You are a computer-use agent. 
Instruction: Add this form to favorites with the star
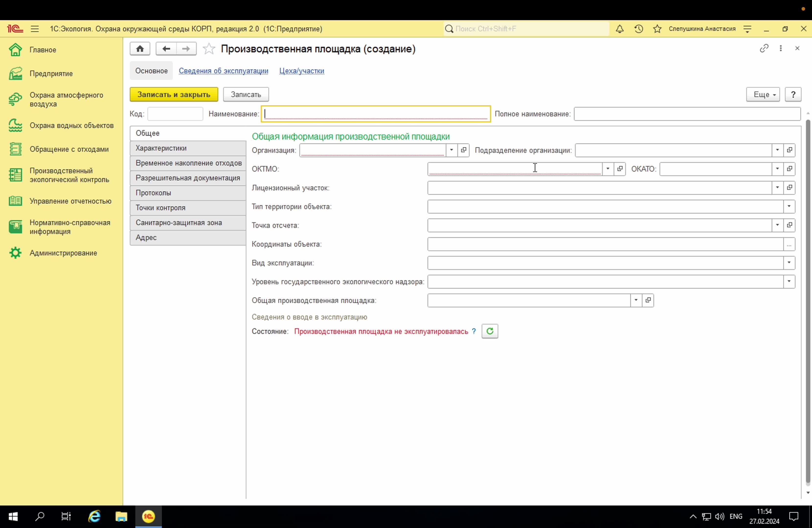click(209, 49)
